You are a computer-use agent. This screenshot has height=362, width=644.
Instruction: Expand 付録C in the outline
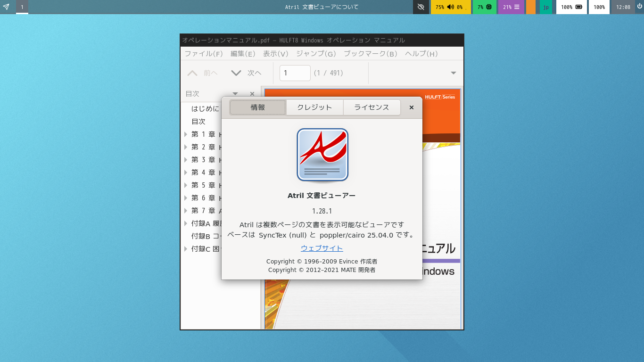[186, 249]
